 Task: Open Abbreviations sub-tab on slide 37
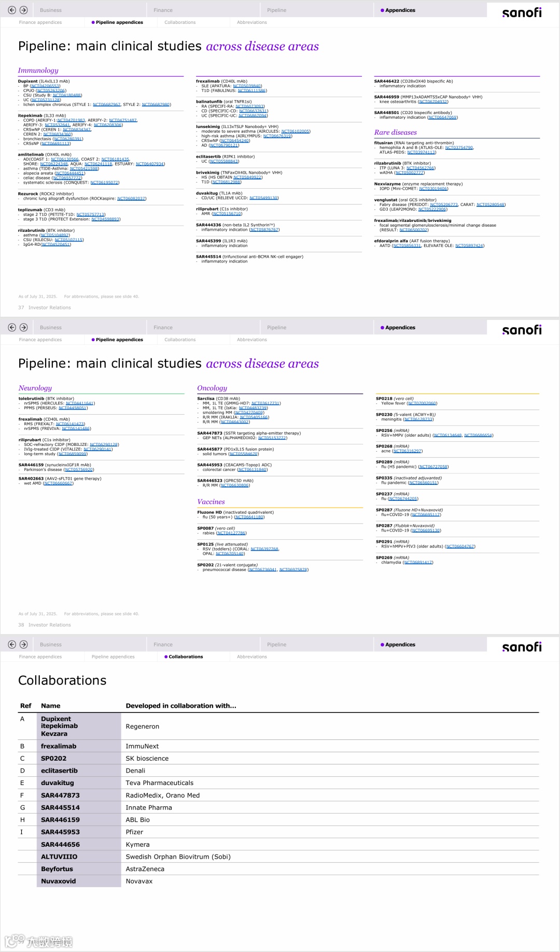click(x=252, y=22)
